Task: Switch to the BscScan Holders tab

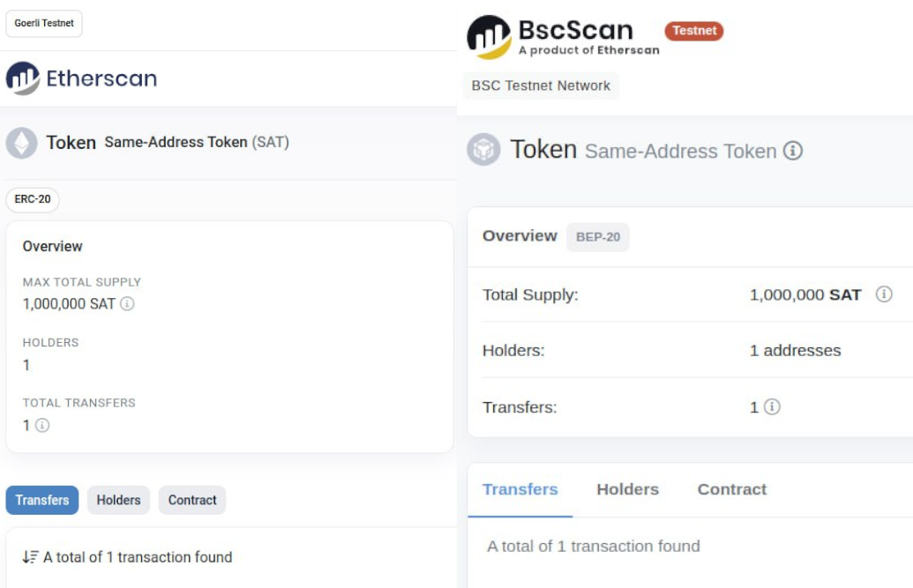Action: click(627, 489)
